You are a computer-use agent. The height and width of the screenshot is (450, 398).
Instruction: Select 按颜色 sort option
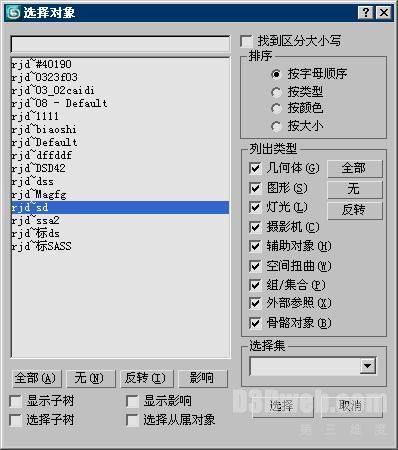click(276, 108)
